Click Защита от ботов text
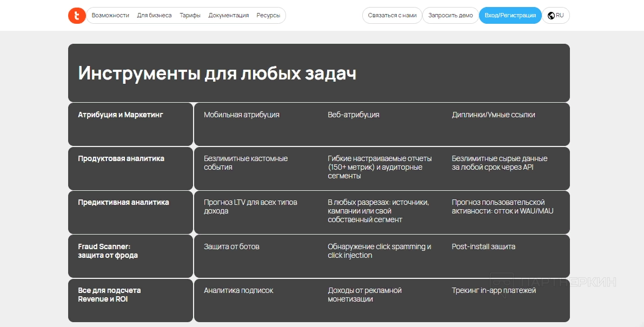644x327 pixels. tap(231, 246)
